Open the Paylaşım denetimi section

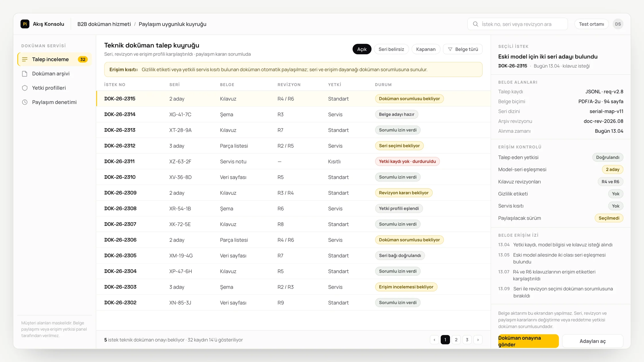click(x=55, y=102)
